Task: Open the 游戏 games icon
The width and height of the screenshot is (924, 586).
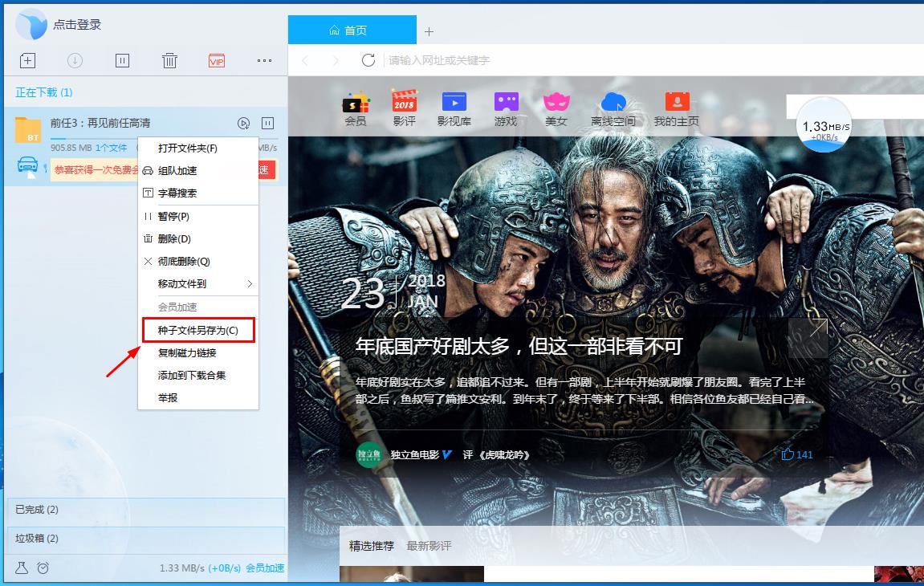Action: click(x=506, y=104)
